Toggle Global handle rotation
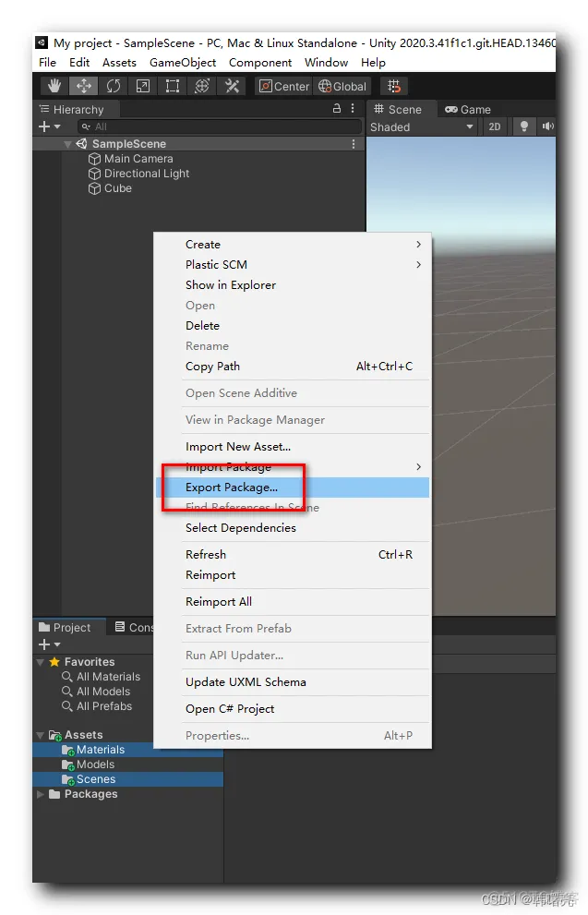Image resolution: width=588 pixels, height=915 pixels. coord(342,87)
